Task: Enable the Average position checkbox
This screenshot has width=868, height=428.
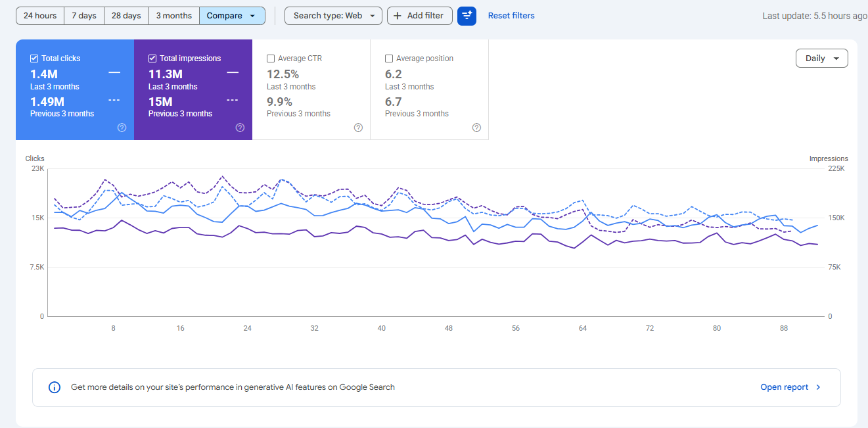Action: point(389,59)
